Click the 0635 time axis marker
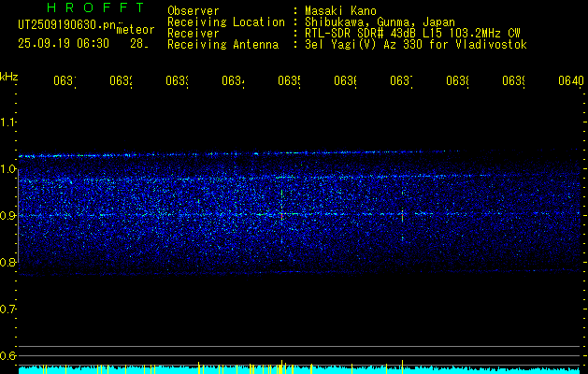Screen dimensions: 588x374 [289, 80]
